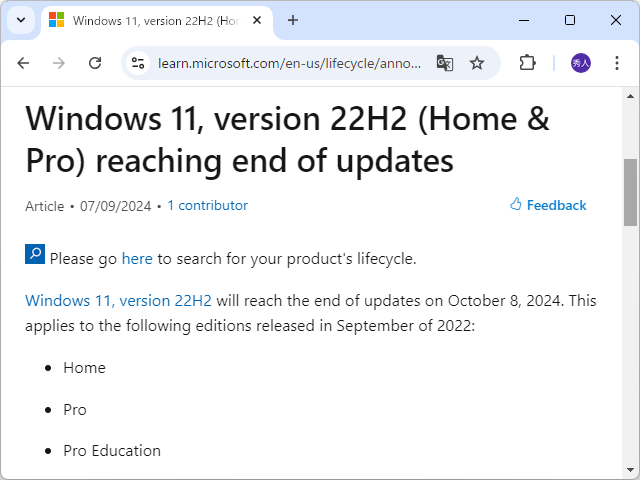The height and width of the screenshot is (480, 640).
Task: Click the learn.microsoft.com address bar URL
Action: 290,63
